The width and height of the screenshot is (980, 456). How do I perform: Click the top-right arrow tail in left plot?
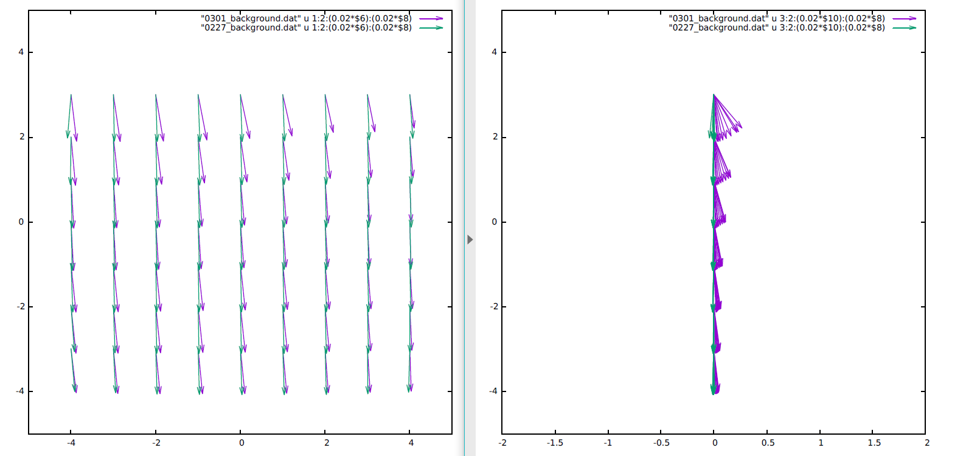410,95
